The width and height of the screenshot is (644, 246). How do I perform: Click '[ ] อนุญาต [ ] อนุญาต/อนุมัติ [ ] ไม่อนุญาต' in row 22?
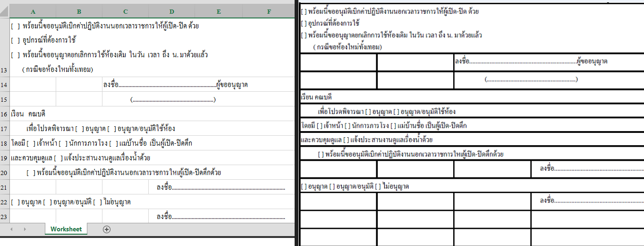click(x=71, y=202)
